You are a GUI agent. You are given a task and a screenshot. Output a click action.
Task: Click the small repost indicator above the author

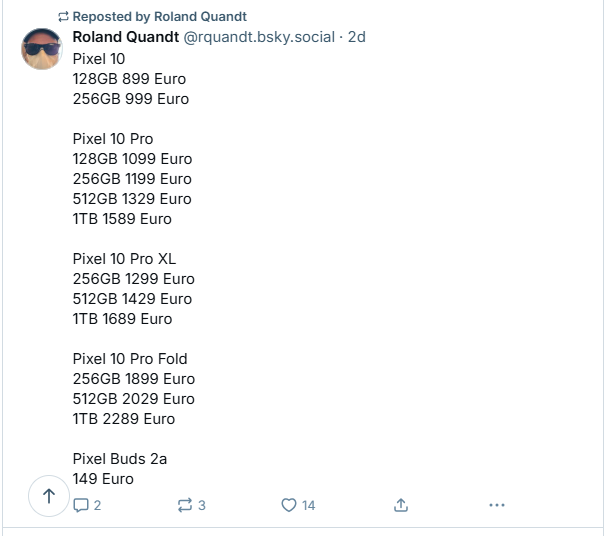coord(63,17)
